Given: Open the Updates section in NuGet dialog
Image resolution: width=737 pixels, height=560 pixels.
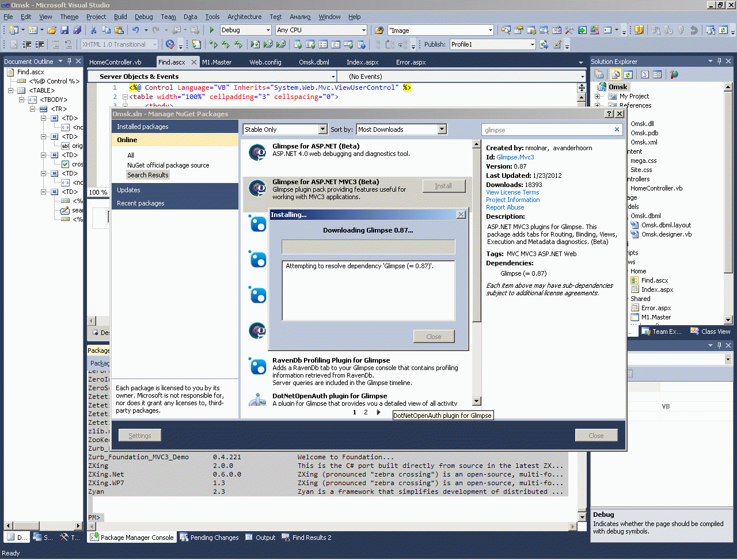Looking at the screenshot, I should click(175, 190).
